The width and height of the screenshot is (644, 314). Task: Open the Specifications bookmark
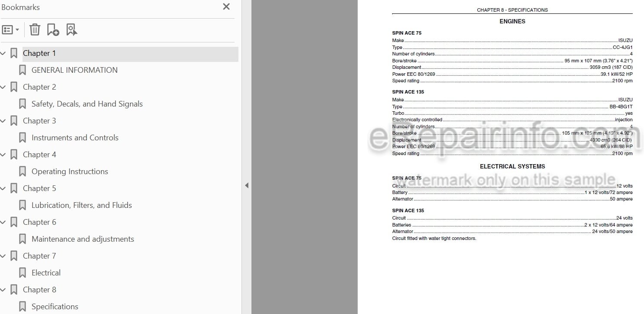click(55, 307)
